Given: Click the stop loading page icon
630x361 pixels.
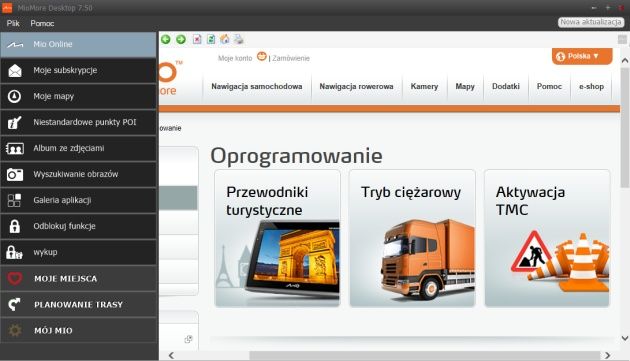Looking at the screenshot, I should pyautogui.click(x=197, y=39).
